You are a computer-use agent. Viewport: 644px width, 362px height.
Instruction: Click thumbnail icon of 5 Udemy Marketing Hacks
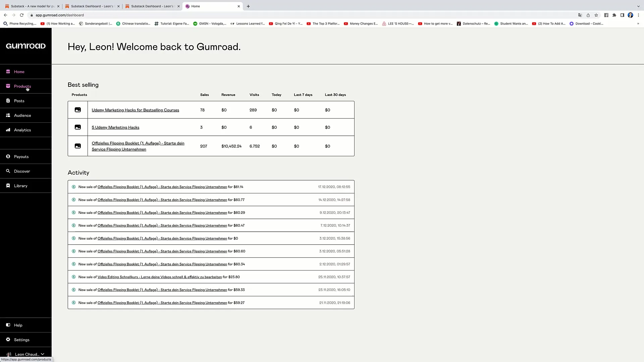[x=78, y=127]
